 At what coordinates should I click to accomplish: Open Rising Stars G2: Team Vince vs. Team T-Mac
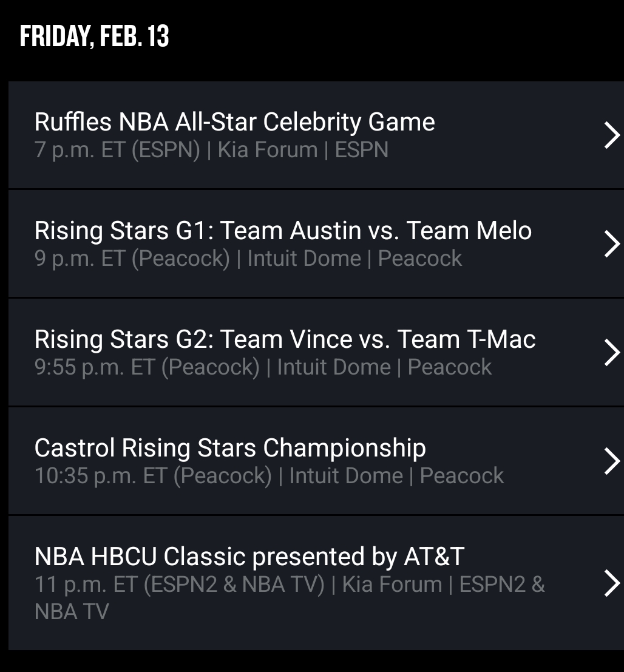285,339
